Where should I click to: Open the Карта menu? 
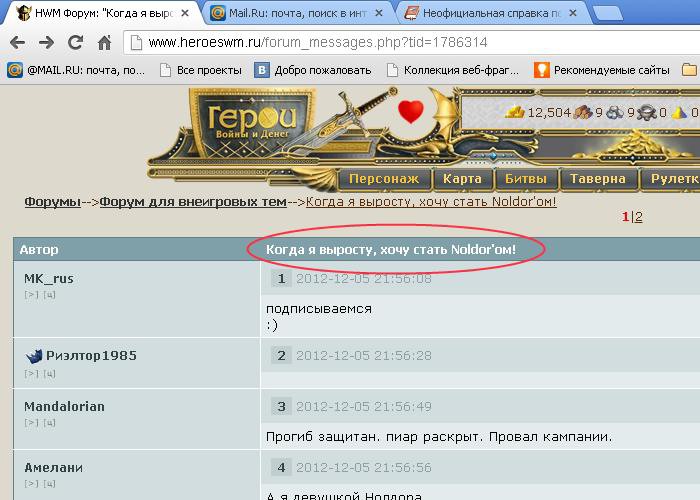point(462,179)
